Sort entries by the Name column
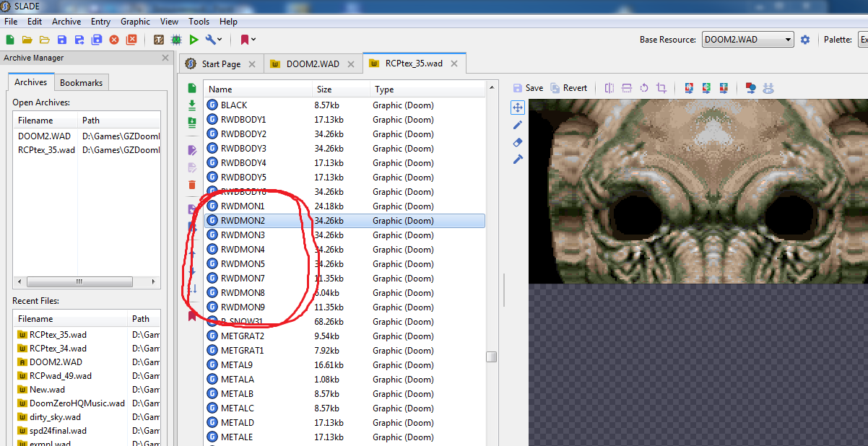This screenshot has height=446, width=868. [x=259, y=89]
